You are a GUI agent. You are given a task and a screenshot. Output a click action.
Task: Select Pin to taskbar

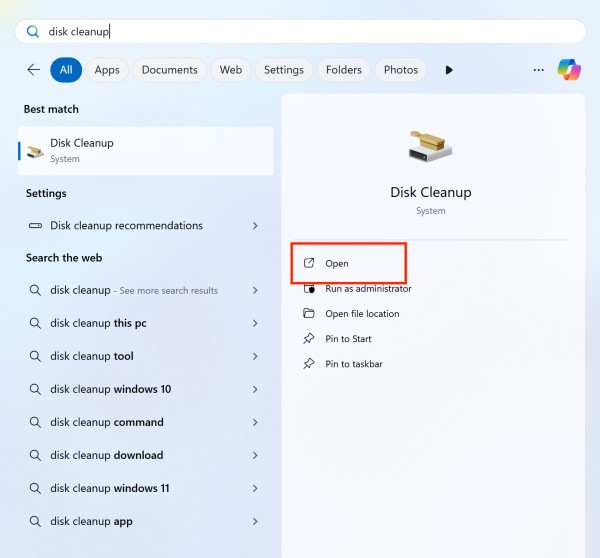point(354,364)
